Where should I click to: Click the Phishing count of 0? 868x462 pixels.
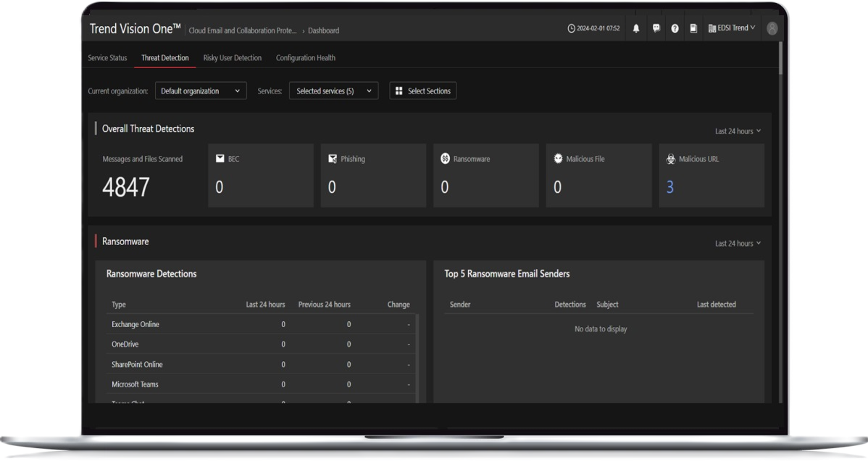pos(332,187)
